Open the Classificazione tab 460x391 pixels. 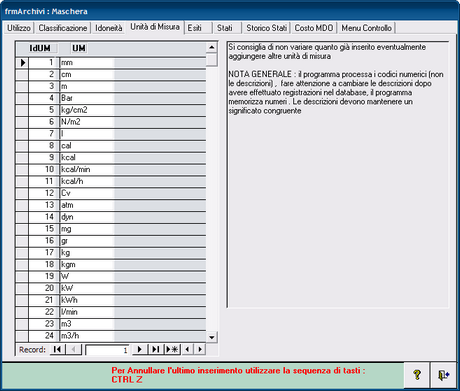(63, 28)
